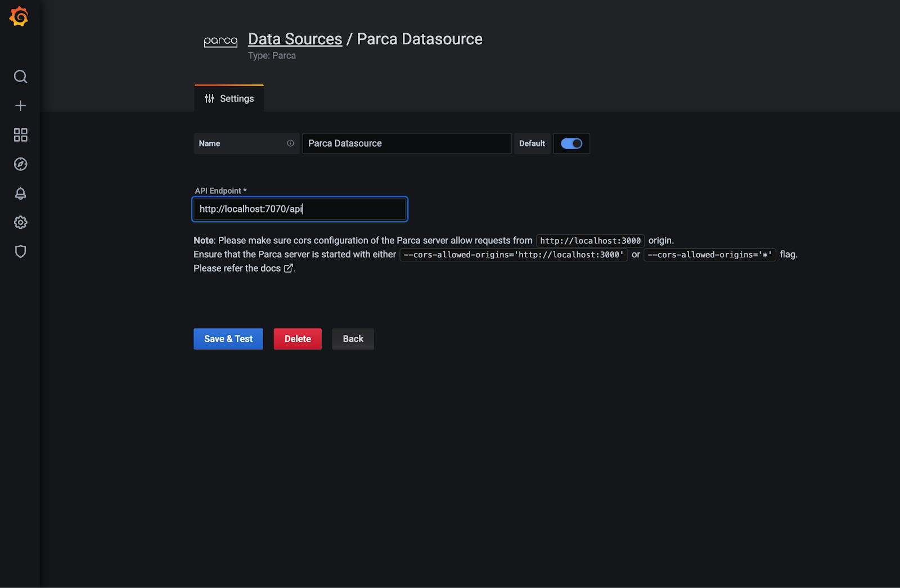This screenshot has height=588, width=900.
Task: Click the Name field info icon
Action: click(x=290, y=143)
